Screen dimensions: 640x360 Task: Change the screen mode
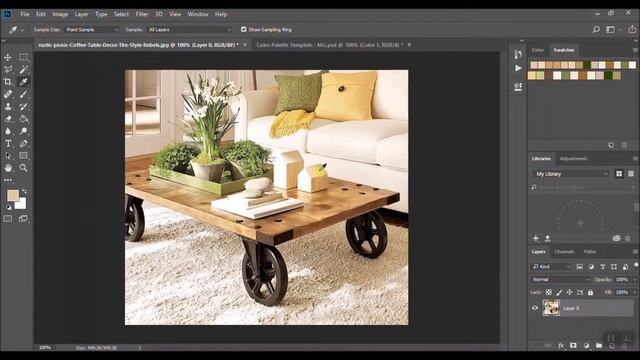pos(23,219)
